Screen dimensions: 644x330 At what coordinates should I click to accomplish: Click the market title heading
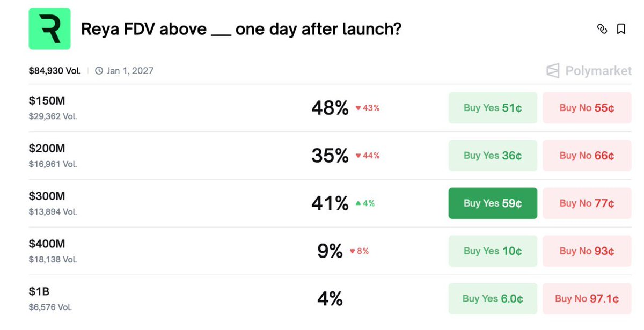(240, 29)
